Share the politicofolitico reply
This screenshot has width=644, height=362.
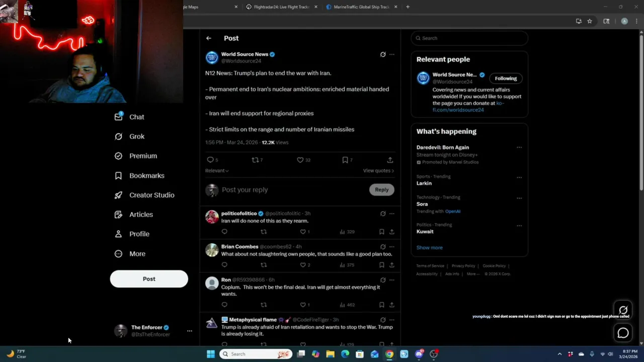391,232
